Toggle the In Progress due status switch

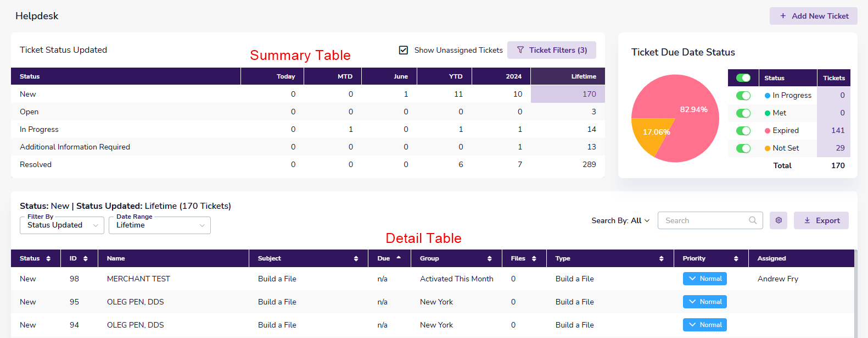point(743,96)
